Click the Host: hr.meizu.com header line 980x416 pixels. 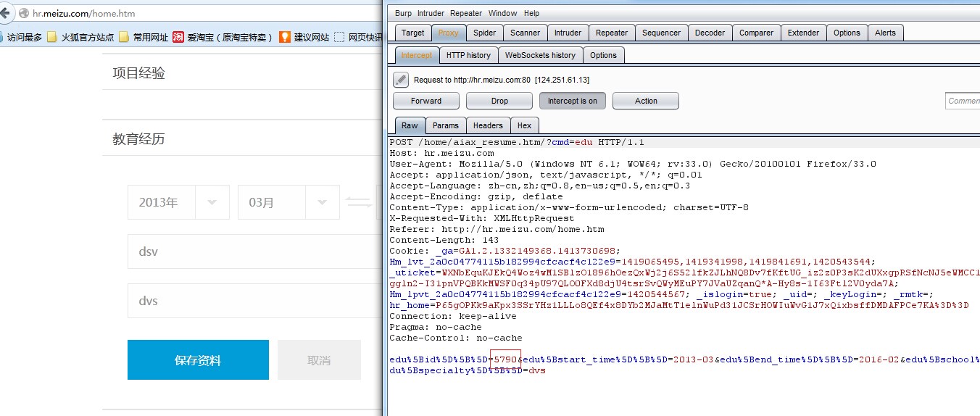pos(442,153)
